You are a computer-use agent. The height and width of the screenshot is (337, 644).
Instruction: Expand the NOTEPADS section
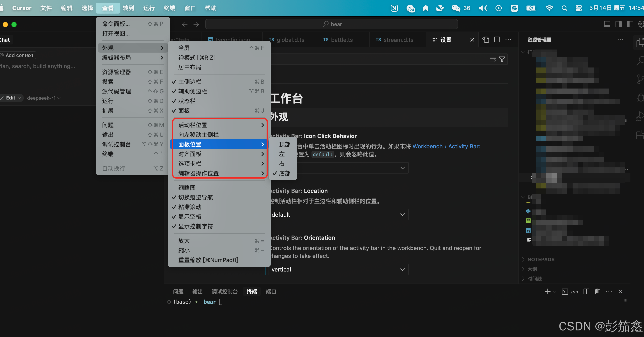541,259
